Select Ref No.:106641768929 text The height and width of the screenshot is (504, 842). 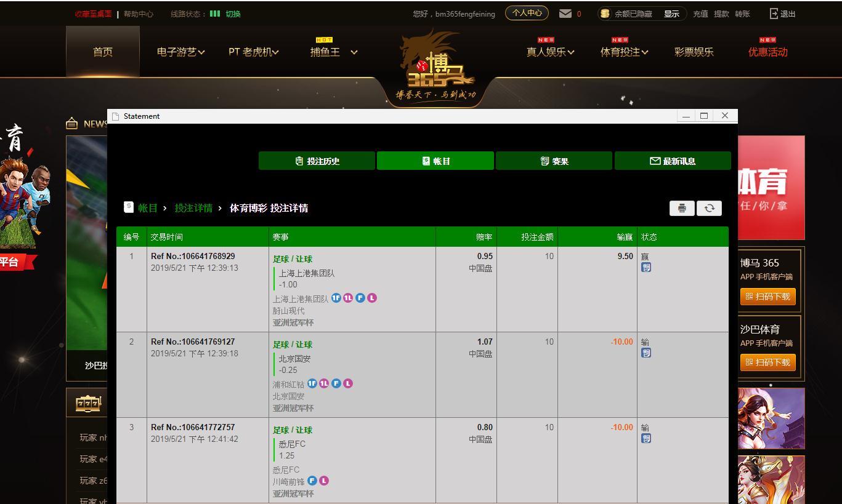click(193, 256)
